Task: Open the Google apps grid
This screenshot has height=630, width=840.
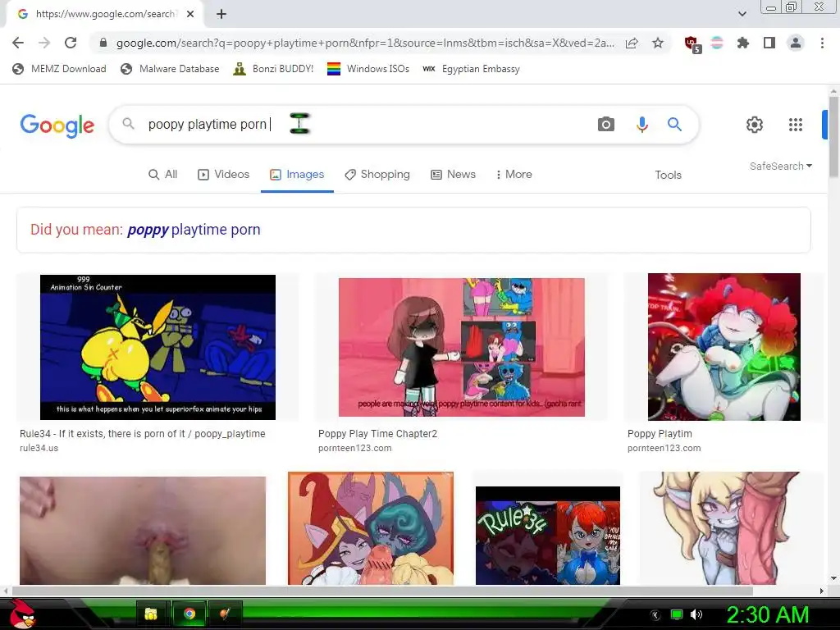Action: tap(796, 125)
